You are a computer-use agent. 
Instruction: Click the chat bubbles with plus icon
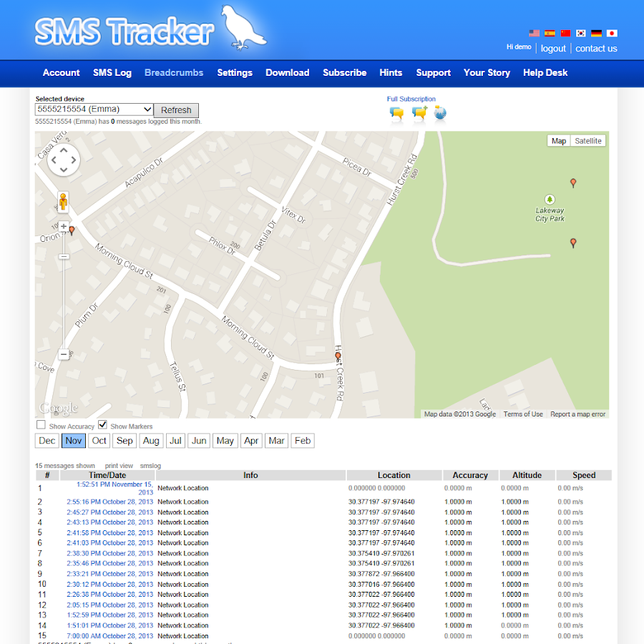click(419, 113)
